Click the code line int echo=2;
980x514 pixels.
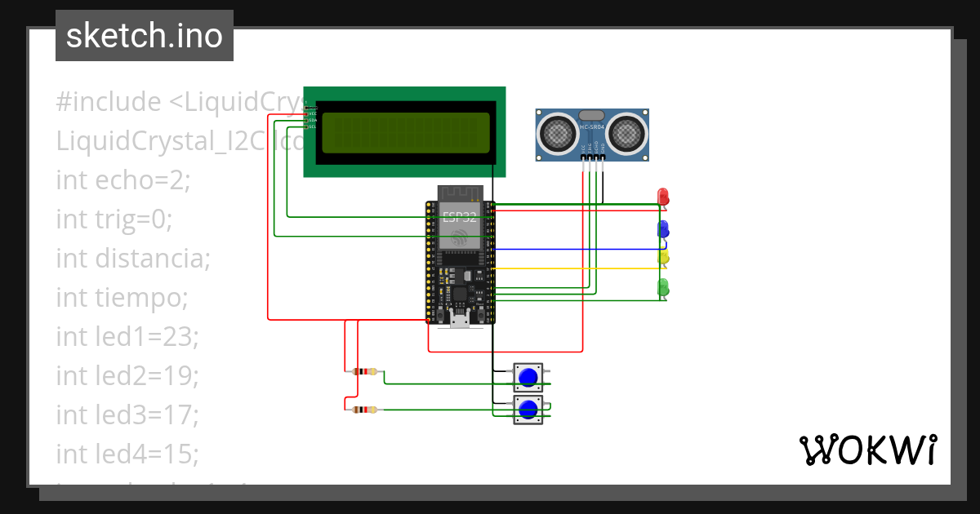coord(124,179)
